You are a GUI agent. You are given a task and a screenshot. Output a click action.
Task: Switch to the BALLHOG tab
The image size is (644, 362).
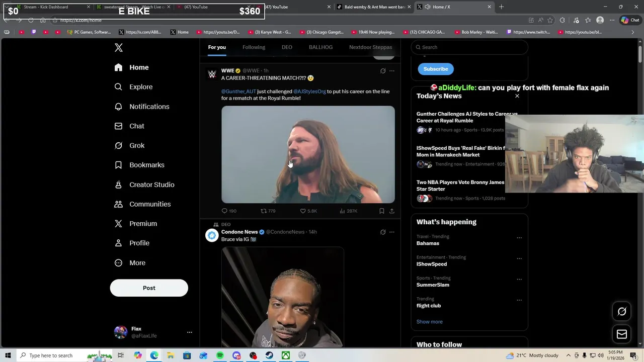320,47
